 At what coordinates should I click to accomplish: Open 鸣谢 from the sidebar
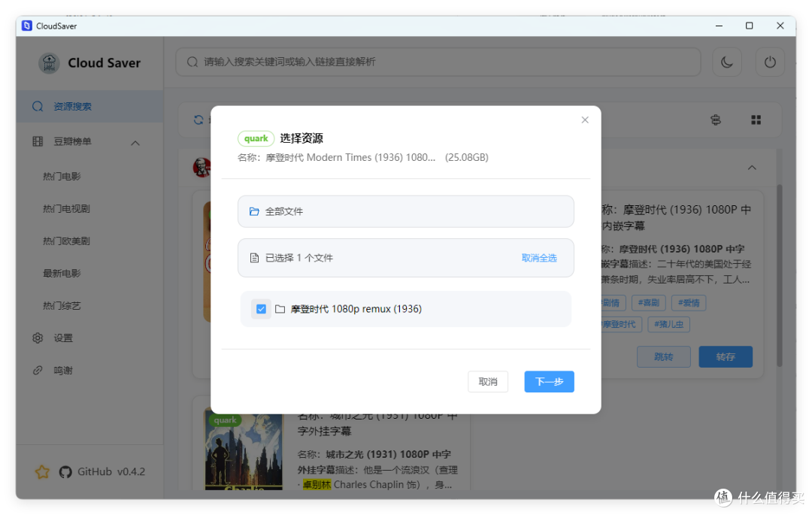pyautogui.click(x=63, y=369)
